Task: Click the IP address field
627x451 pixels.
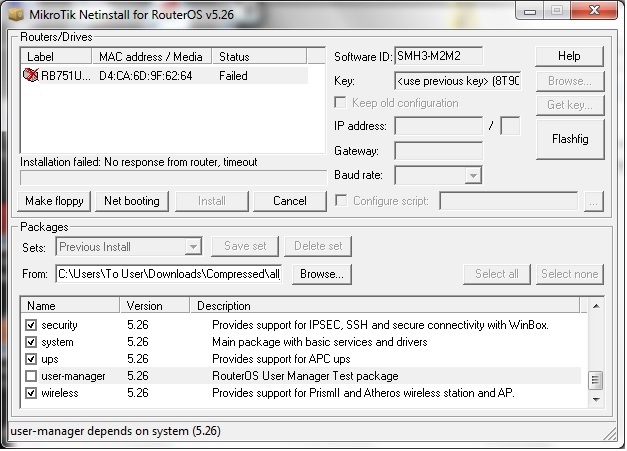Action: pos(438,126)
